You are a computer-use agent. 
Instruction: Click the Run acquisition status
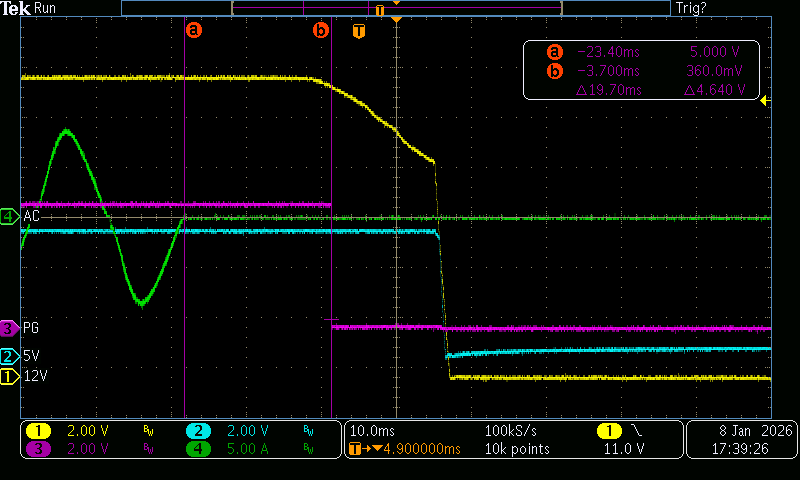46,8
